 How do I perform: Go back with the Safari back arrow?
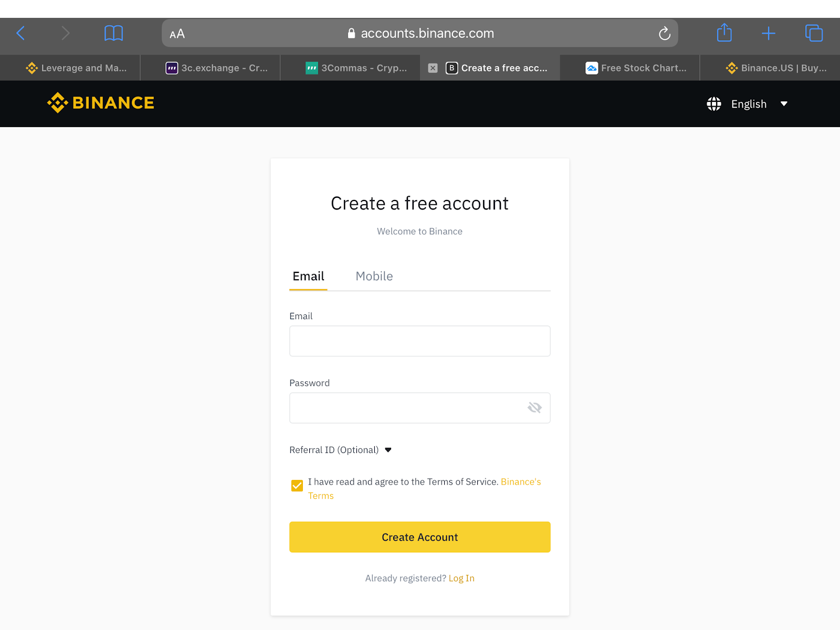pos(21,34)
